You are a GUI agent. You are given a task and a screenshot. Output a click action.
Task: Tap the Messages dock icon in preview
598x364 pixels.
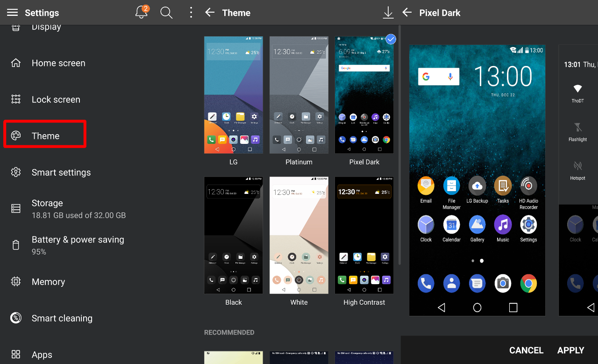click(x=477, y=283)
